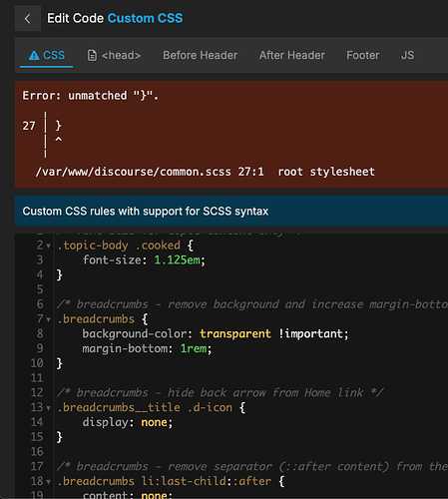Click the 'transparent' value on line 8
Screen dimensions: 448x499
pyautogui.click(x=235, y=333)
